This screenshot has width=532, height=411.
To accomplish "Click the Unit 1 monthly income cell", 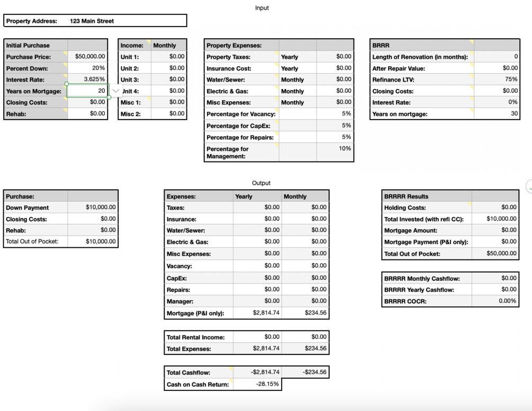I will 169,57.
